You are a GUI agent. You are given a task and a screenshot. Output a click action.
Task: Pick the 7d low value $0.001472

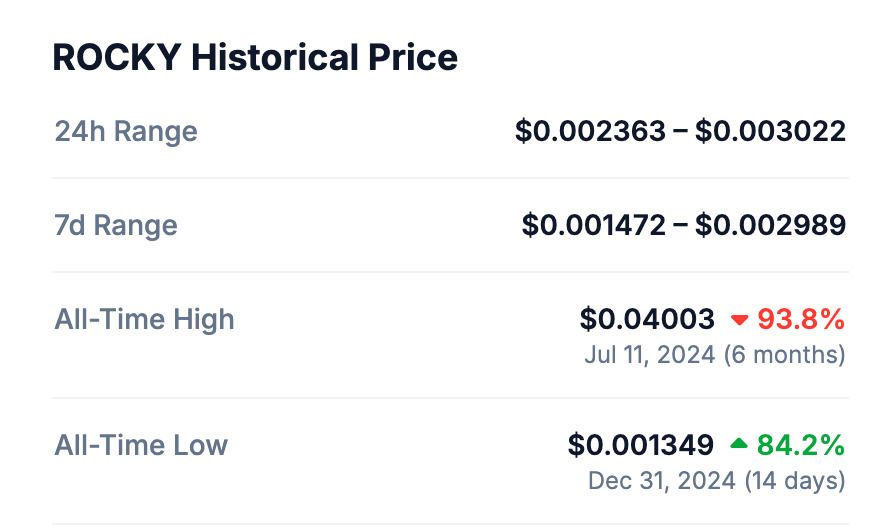coord(593,225)
